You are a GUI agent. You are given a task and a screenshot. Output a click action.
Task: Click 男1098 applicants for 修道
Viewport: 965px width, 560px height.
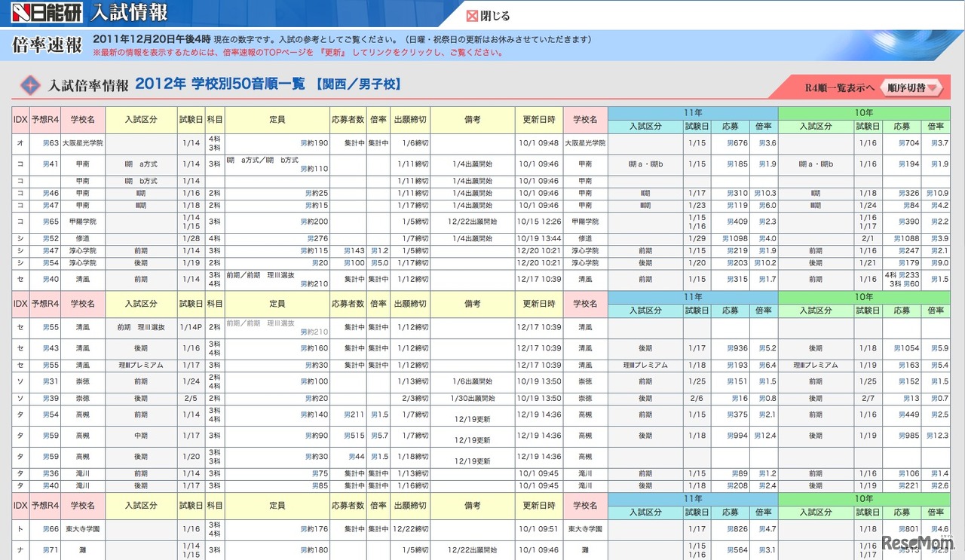pyautogui.click(x=734, y=239)
